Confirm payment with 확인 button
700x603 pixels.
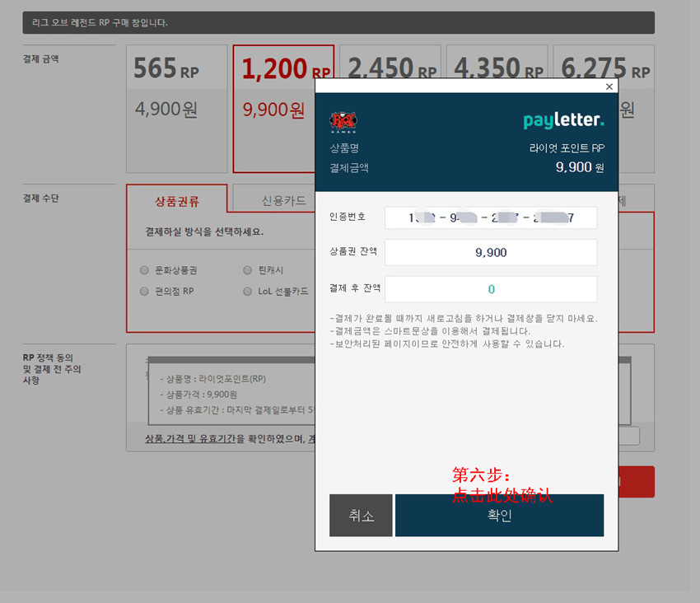point(499,515)
